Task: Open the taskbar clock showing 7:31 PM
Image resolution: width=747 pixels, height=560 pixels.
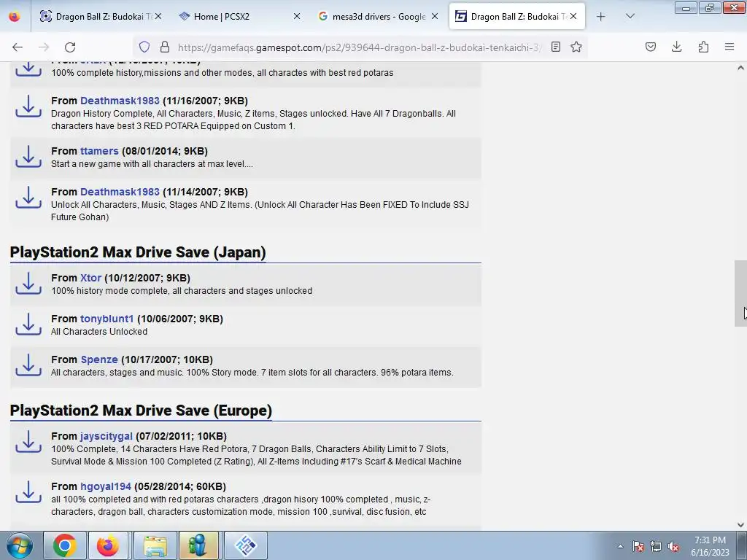Action: click(x=710, y=546)
